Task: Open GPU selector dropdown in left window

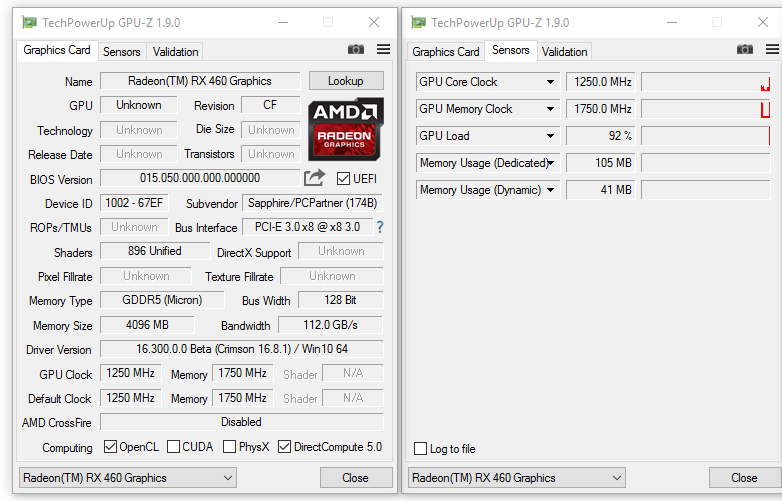Action: (x=128, y=478)
